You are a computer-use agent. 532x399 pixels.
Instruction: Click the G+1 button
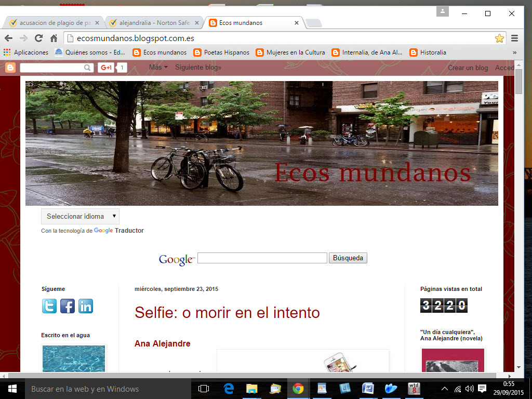click(x=106, y=68)
